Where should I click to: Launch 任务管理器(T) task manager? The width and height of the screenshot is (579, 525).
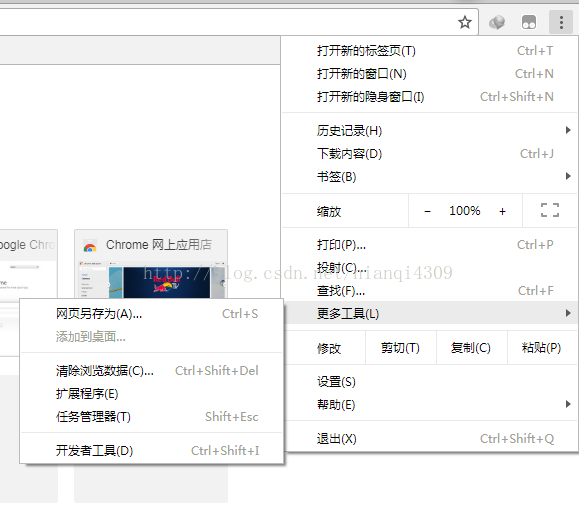point(151,416)
